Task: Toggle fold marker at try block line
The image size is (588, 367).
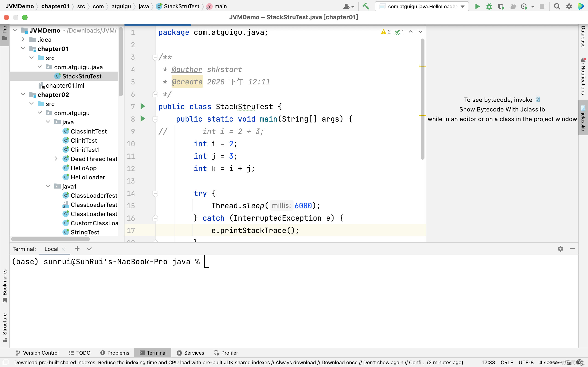Action: pyautogui.click(x=155, y=193)
